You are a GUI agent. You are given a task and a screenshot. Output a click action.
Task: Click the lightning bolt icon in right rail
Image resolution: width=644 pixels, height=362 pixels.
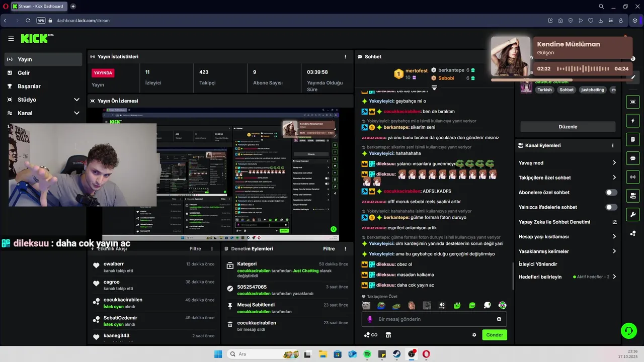(632, 121)
